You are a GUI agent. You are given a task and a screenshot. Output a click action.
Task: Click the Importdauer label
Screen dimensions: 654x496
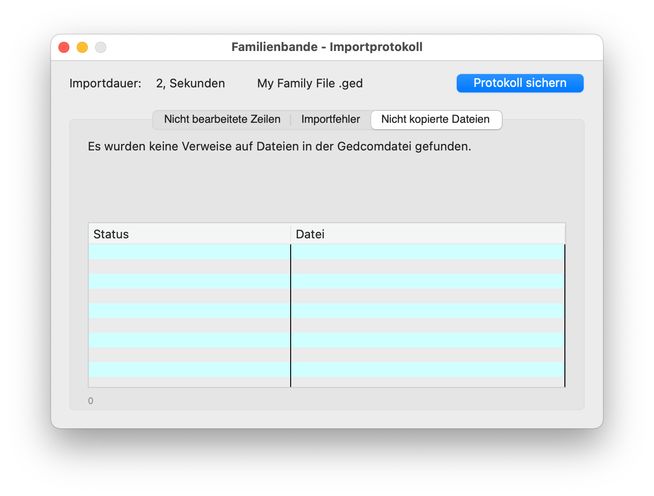pyautogui.click(x=105, y=84)
